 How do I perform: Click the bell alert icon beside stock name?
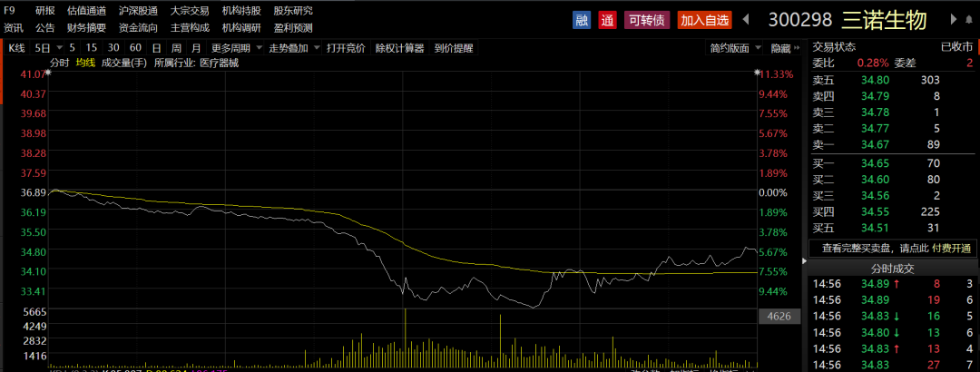tap(970, 20)
